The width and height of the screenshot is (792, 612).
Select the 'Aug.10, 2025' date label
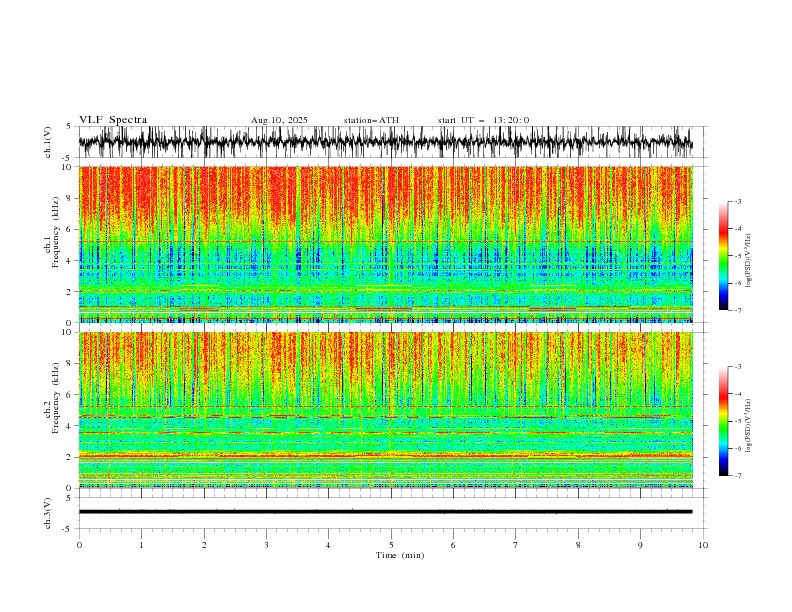[279, 120]
